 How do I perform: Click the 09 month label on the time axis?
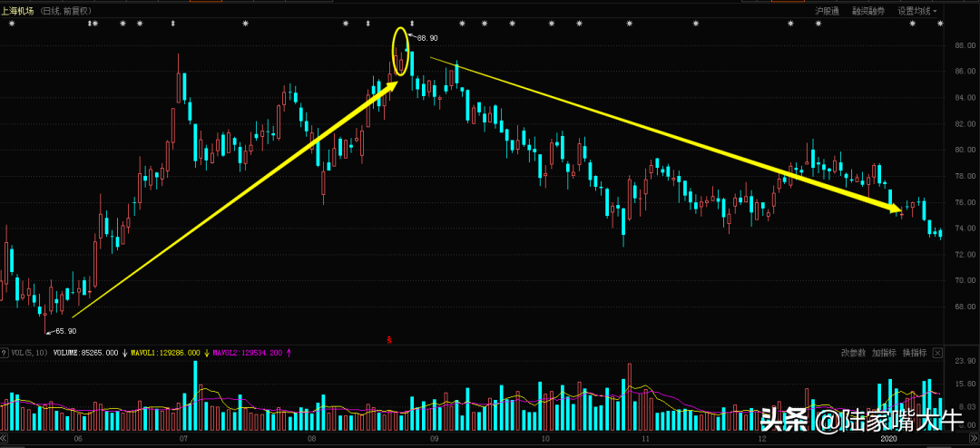pos(433,441)
